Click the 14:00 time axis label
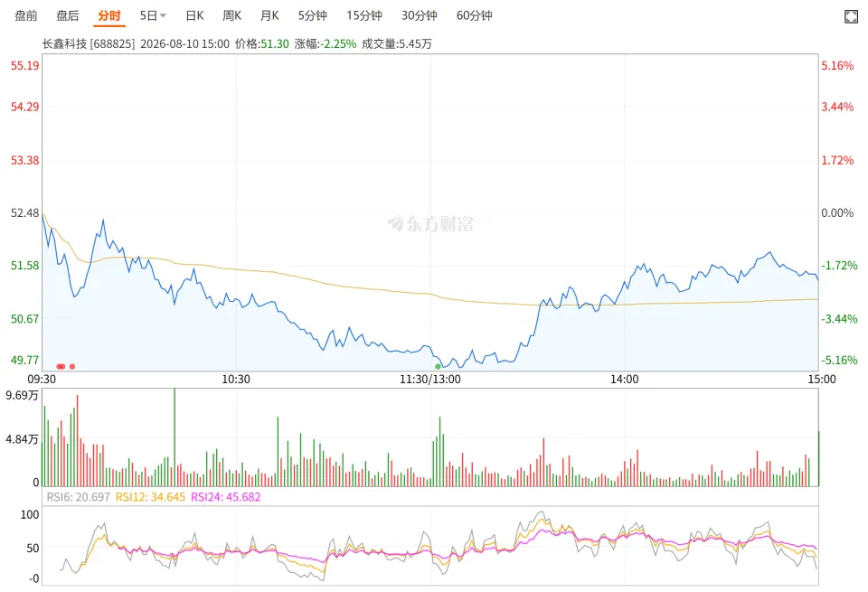 pyautogui.click(x=625, y=379)
